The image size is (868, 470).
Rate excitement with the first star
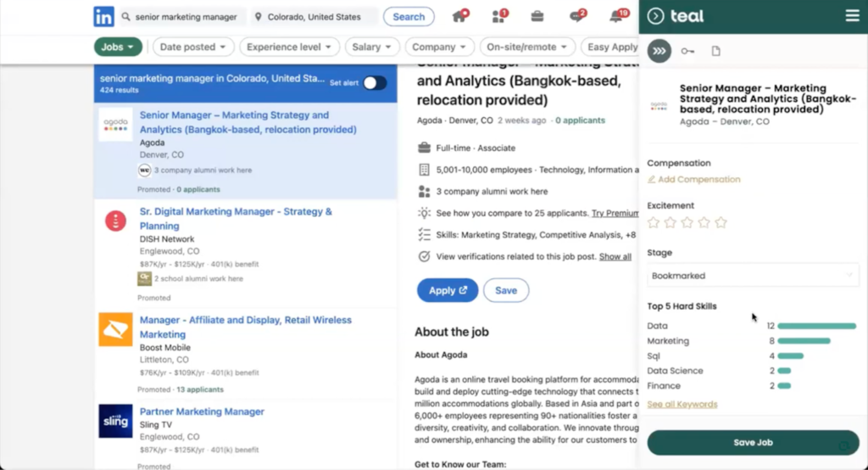click(x=654, y=223)
